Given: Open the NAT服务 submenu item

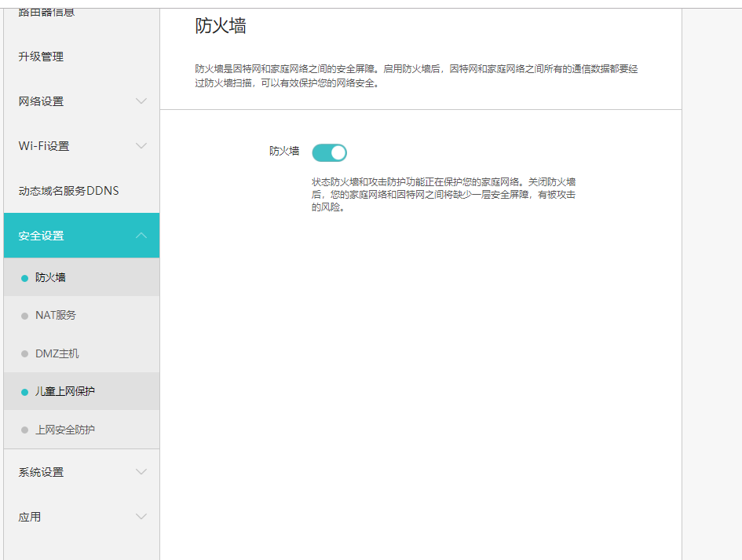Looking at the screenshot, I should pyautogui.click(x=56, y=315).
